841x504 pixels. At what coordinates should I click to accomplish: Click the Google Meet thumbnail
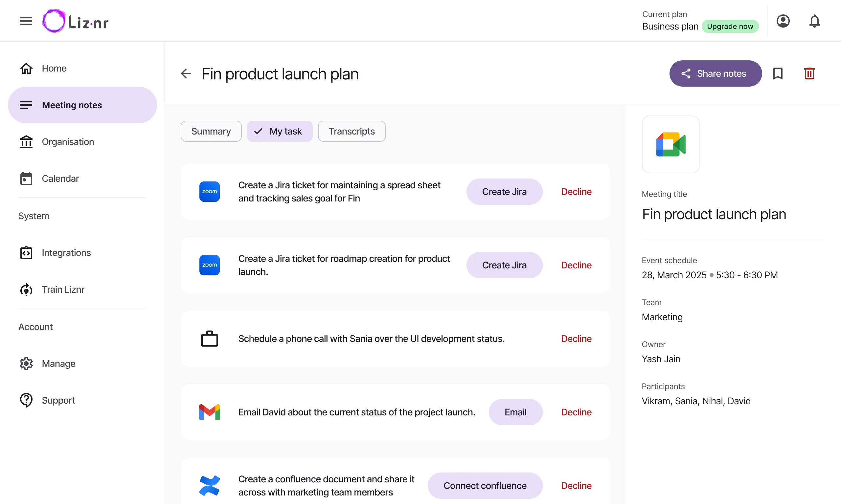(x=671, y=144)
